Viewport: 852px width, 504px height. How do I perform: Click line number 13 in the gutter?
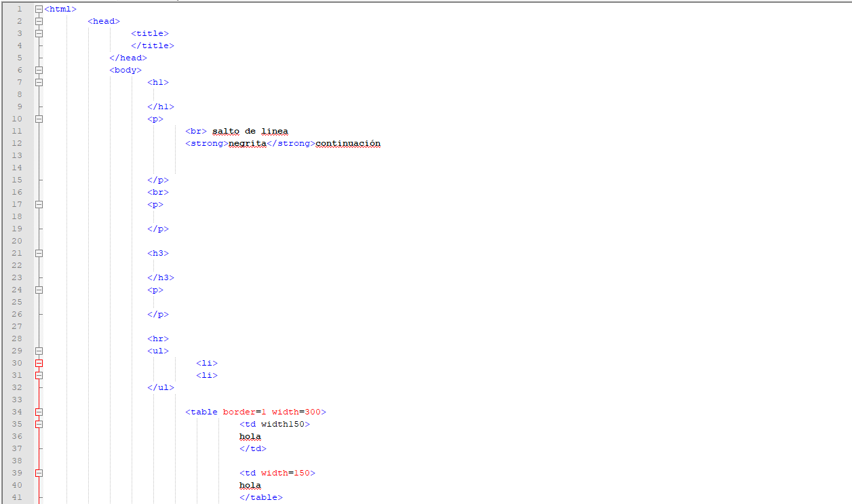point(17,155)
